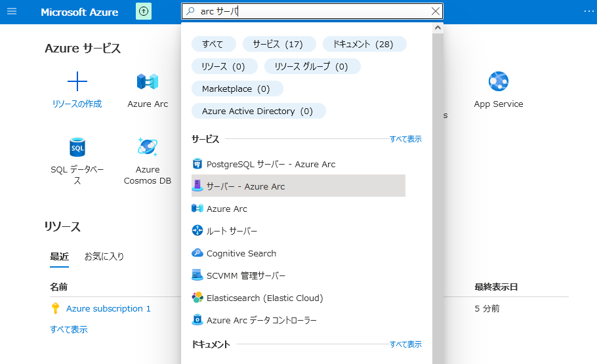This screenshot has height=364, width=597.
Task: Click the Elasticsearch (Elastic Cloud) result icon
Action: (x=197, y=297)
